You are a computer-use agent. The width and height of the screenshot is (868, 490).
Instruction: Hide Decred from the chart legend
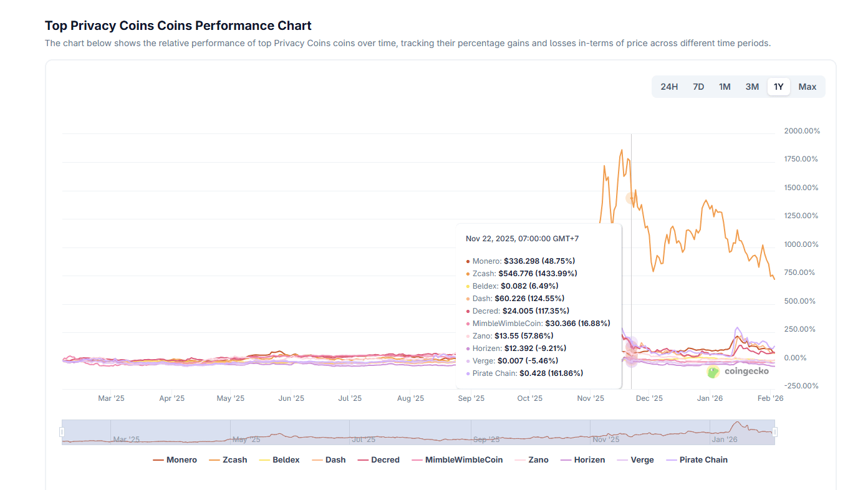coord(379,460)
